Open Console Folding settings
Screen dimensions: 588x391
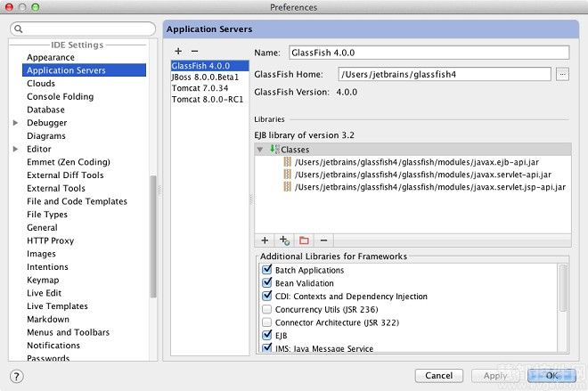tap(60, 96)
